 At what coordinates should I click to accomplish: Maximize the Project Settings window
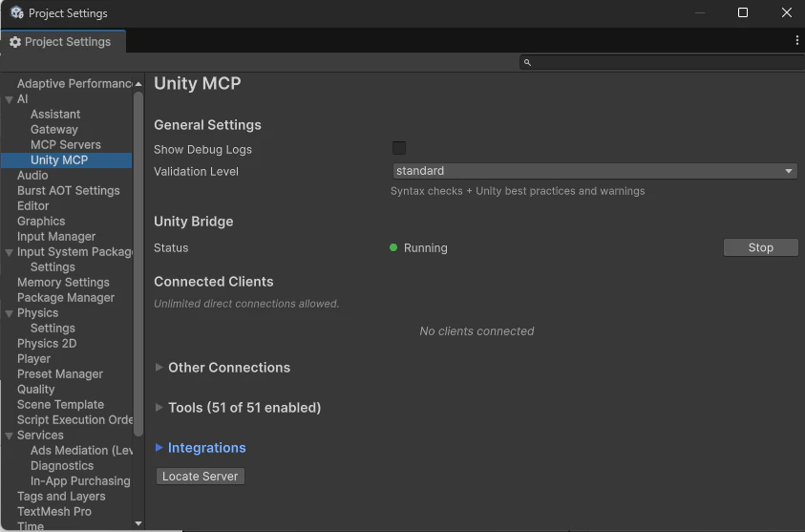(743, 12)
